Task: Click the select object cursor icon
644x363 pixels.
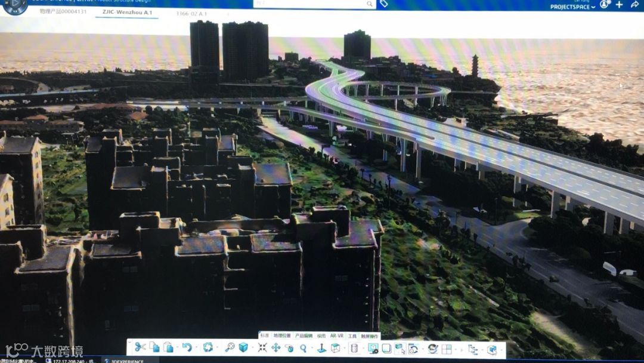Action: click(x=400, y=349)
